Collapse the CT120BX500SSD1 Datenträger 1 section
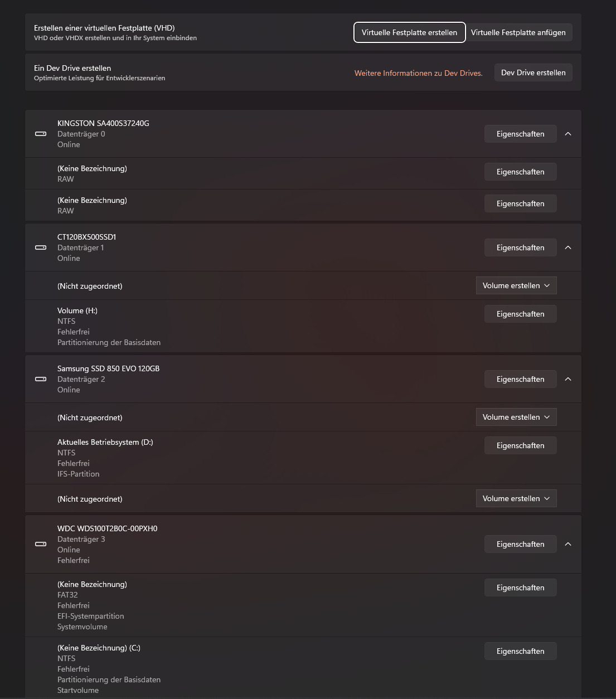The image size is (616, 699). 568,247
